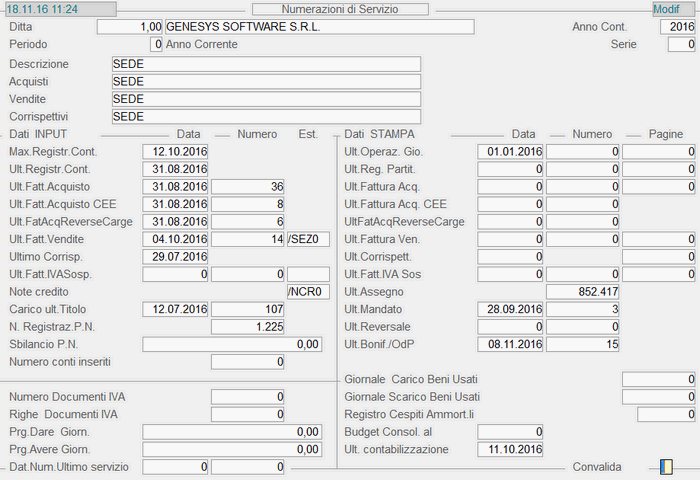Click the Max.Registr.Cont. date field
This screenshot has width=700, height=480.
pyautogui.click(x=175, y=151)
